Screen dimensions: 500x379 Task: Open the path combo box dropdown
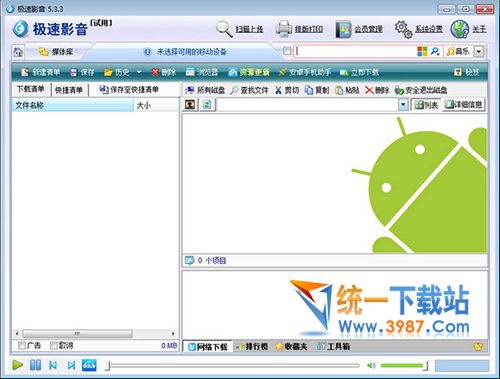[x=403, y=105]
